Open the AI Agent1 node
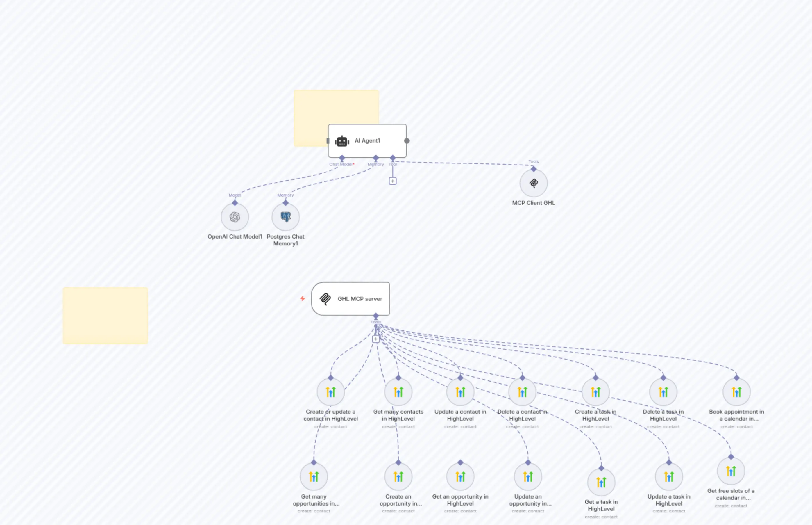This screenshot has width=812, height=525. pyautogui.click(x=367, y=140)
